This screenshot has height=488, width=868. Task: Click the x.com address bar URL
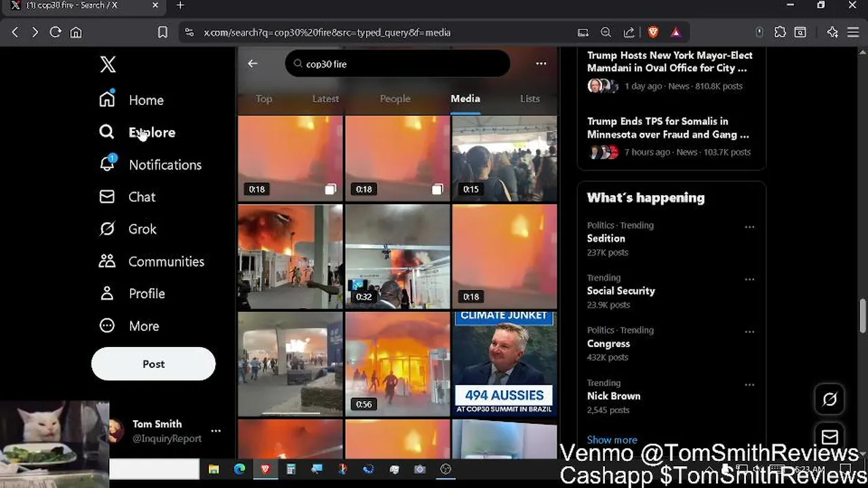pyautogui.click(x=327, y=33)
